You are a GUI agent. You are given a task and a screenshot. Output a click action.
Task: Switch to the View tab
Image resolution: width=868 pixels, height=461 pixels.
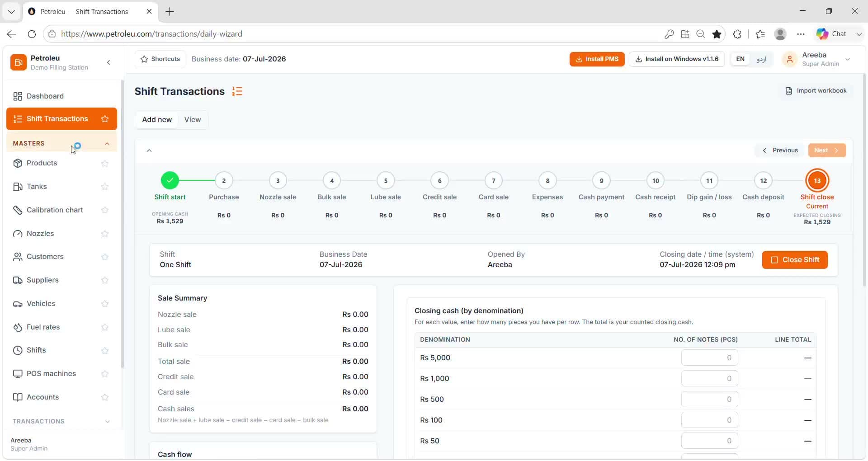point(193,120)
